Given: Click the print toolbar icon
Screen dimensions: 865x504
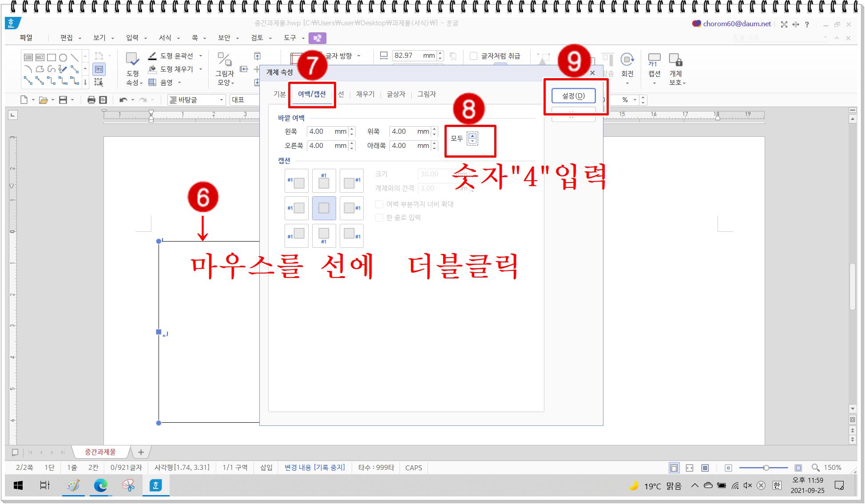Looking at the screenshot, I should (x=91, y=100).
